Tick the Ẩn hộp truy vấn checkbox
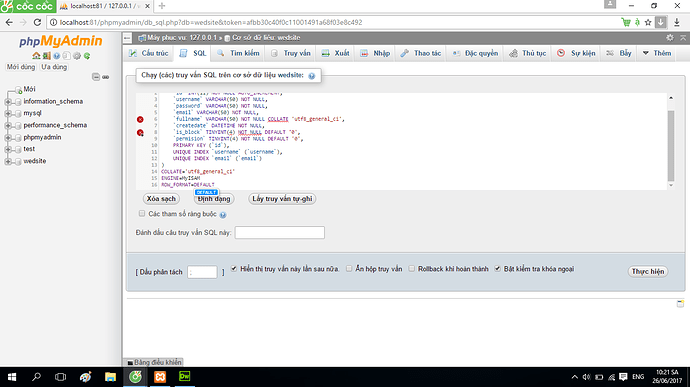Image resolution: width=690 pixels, height=387 pixels. [x=349, y=269]
